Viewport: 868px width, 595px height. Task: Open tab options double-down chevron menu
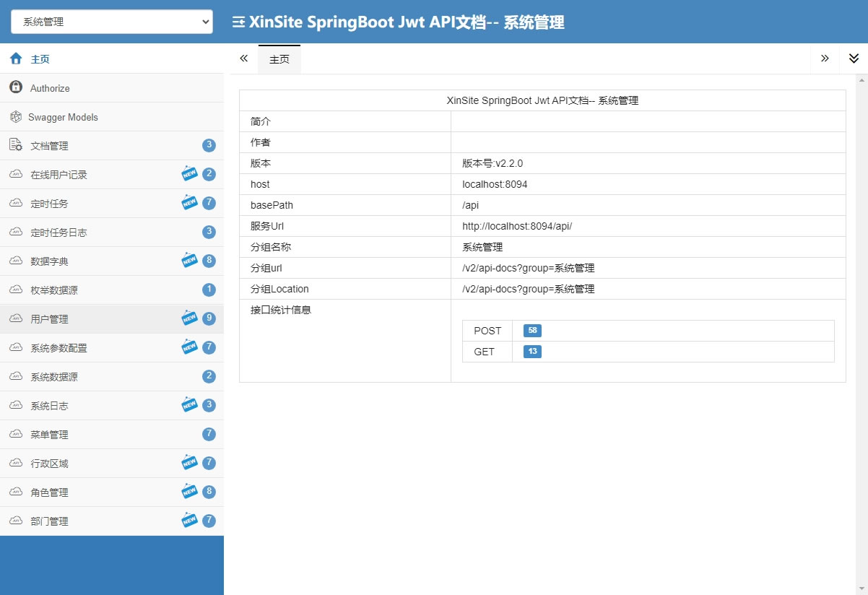click(x=854, y=58)
